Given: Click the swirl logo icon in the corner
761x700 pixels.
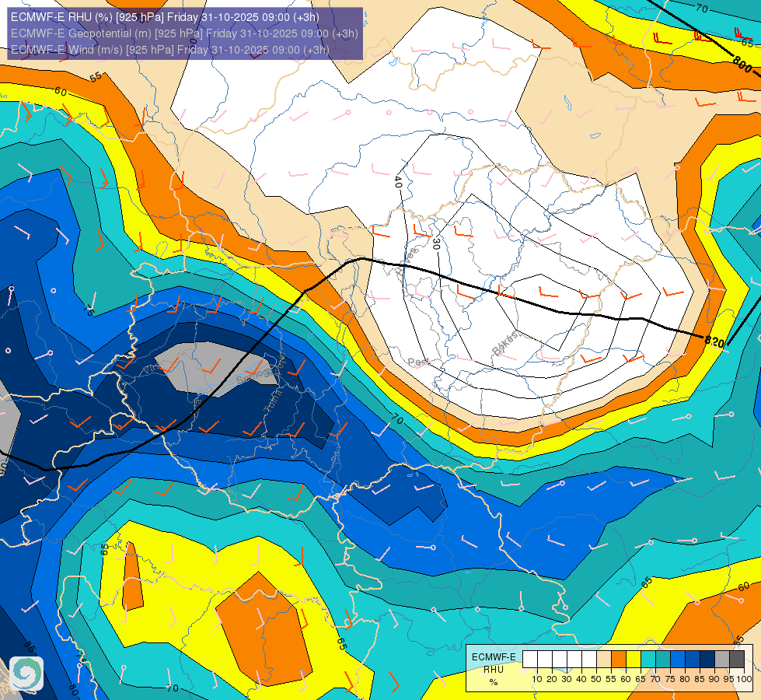Looking at the screenshot, I should click(26, 674).
